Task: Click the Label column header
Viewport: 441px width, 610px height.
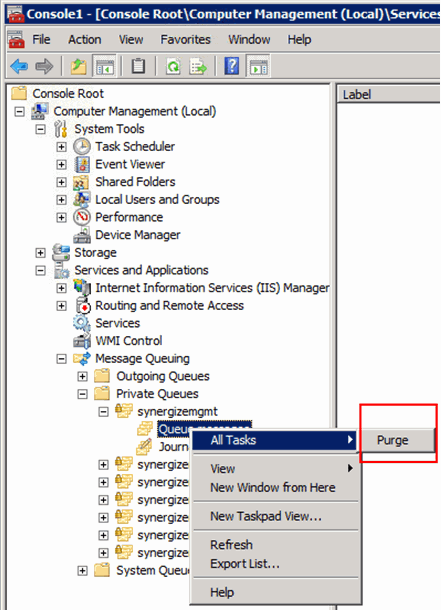Action: pyautogui.click(x=389, y=95)
